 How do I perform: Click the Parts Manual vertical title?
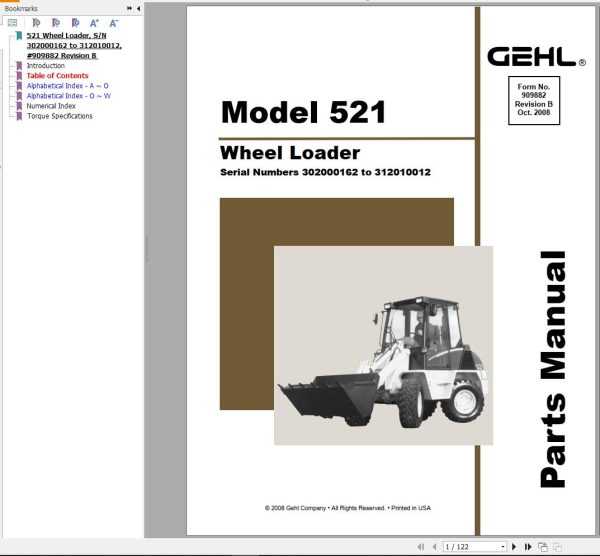[553, 369]
